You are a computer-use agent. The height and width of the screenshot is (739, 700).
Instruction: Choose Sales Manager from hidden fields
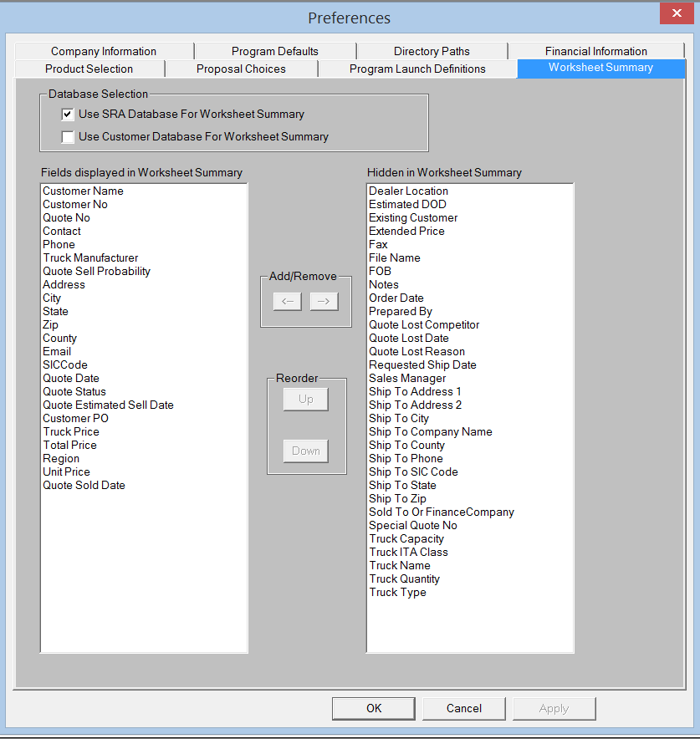tap(407, 379)
